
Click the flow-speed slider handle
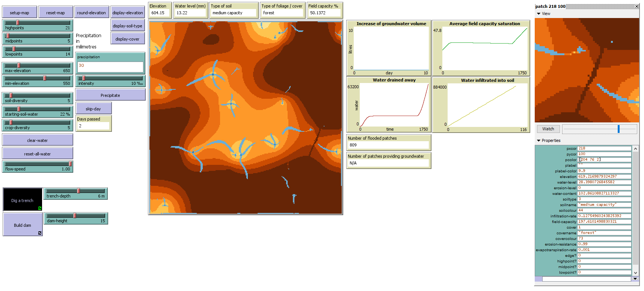click(70, 164)
